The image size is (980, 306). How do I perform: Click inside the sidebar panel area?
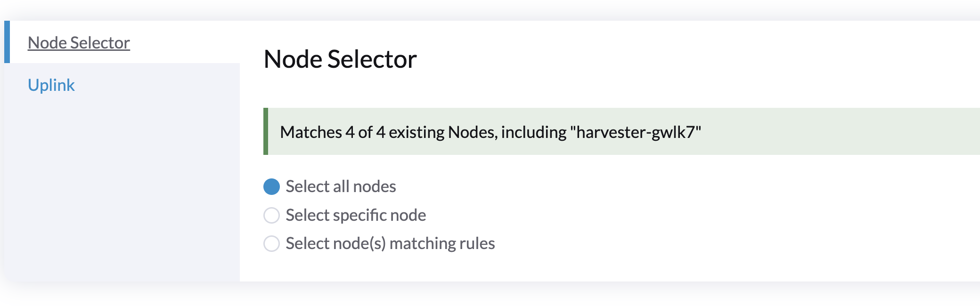(x=118, y=188)
